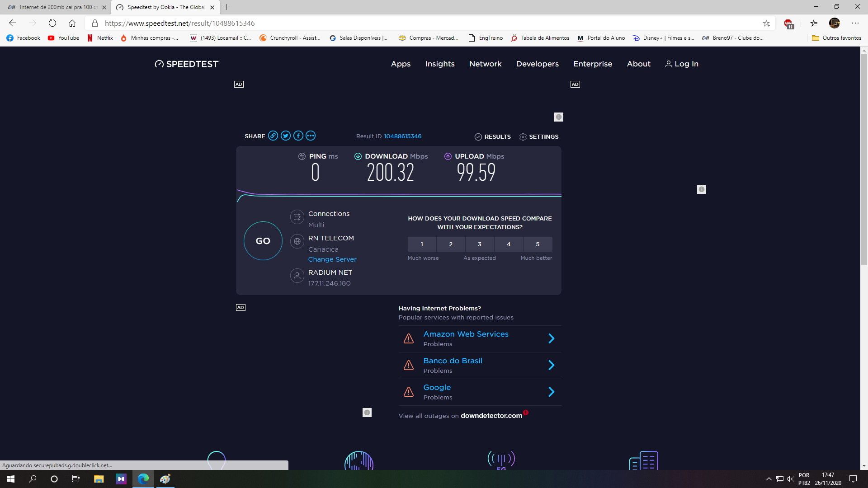Screen dimensions: 868x488
Task: Go to browser home page
Action: click(72, 23)
